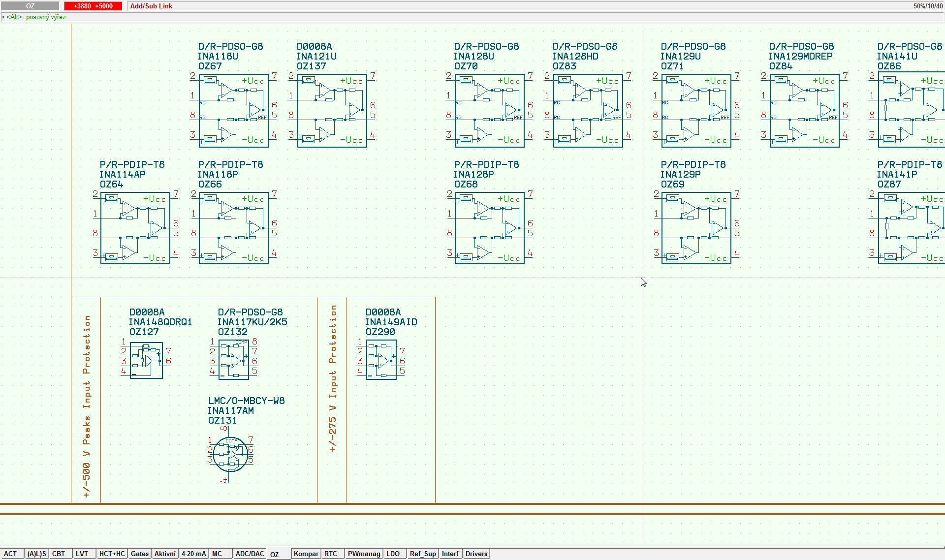Screen dimensions: 945x560
Task: Select the INA118U OZ67 amplifier symbol
Action: click(x=234, y=110)
